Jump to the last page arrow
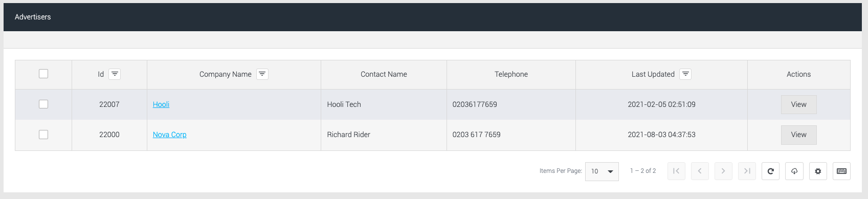 [747, 171]
